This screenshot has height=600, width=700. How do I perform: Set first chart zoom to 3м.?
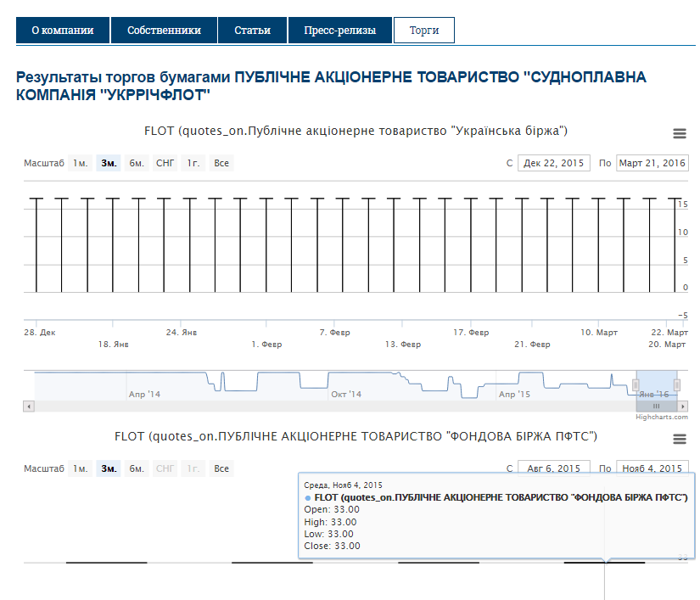tap(109, 163)
